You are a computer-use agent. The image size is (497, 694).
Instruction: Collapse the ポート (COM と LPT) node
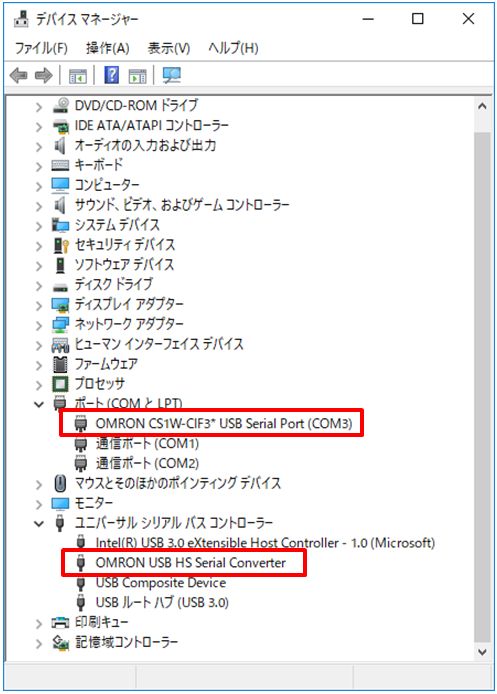click(39, 404)
